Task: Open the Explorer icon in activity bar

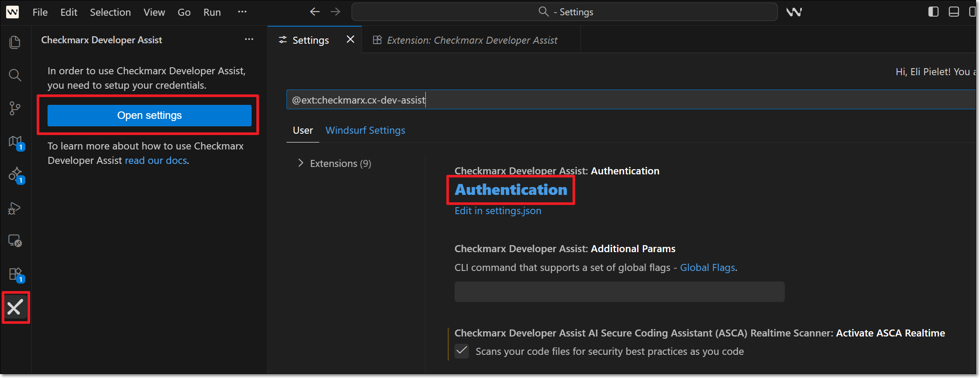Action: click(15, 42)
